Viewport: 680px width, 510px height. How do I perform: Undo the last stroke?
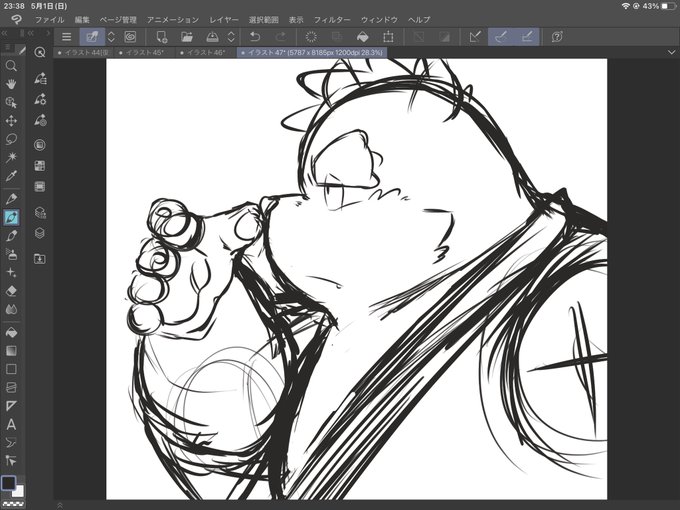pyautogui.click(x=255, y=37)
